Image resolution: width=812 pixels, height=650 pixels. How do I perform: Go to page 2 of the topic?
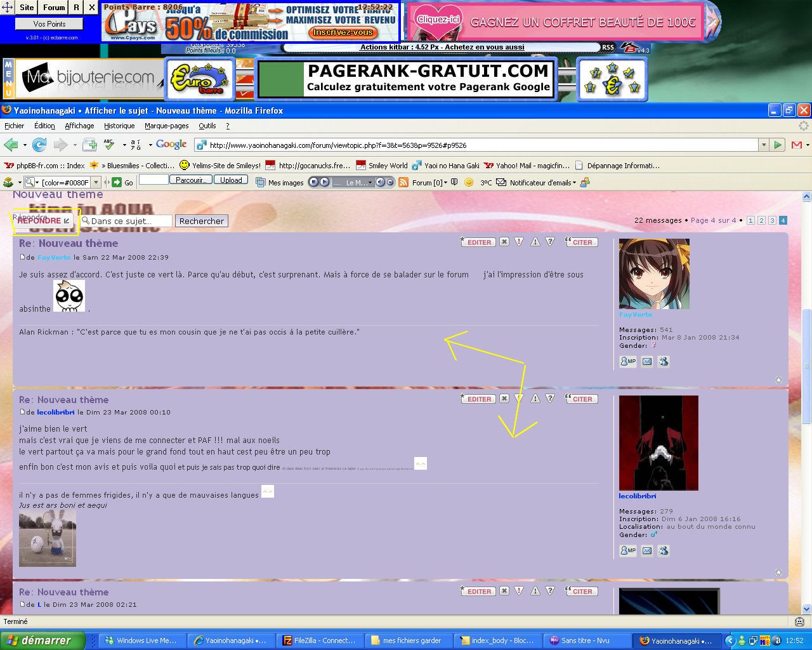pos(761,220)
